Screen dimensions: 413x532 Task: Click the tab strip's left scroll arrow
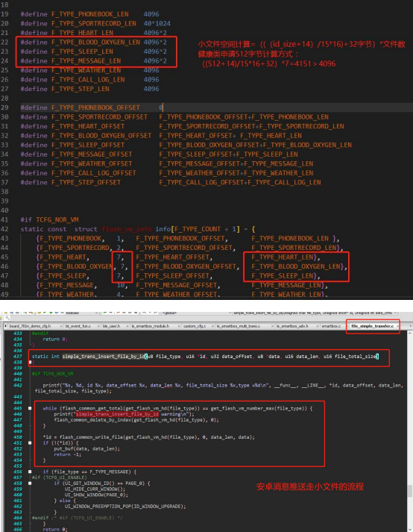(x=6, y=326)
